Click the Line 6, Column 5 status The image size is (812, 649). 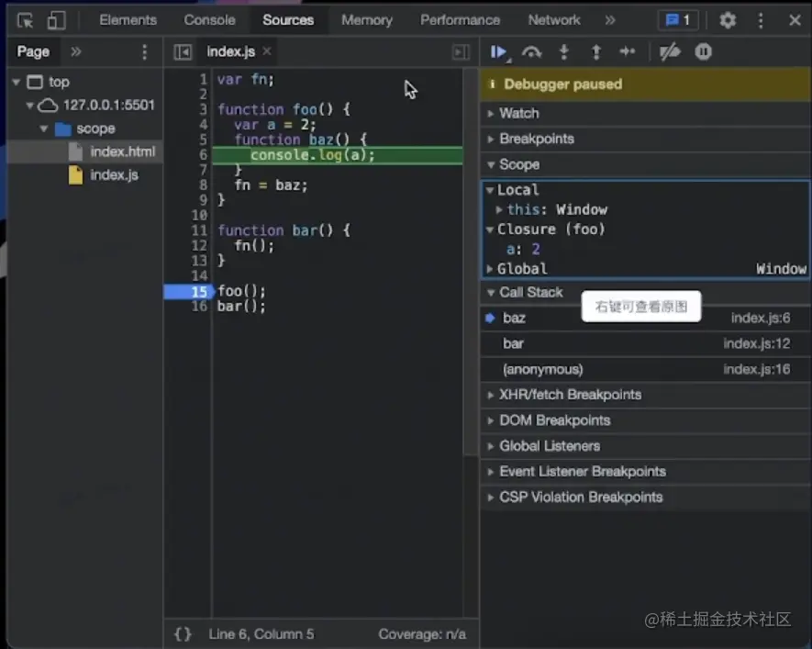coord(261,634)
